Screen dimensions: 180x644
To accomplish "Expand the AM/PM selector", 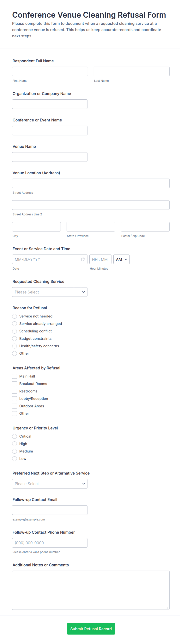I will [x=121, y=259].
